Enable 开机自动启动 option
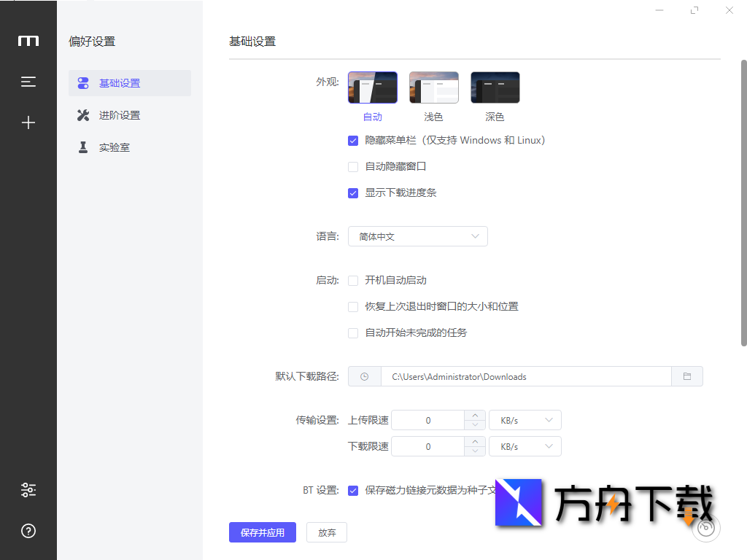Image resolution: width=747 pixels, height=560 pixels. pos(353,280)
